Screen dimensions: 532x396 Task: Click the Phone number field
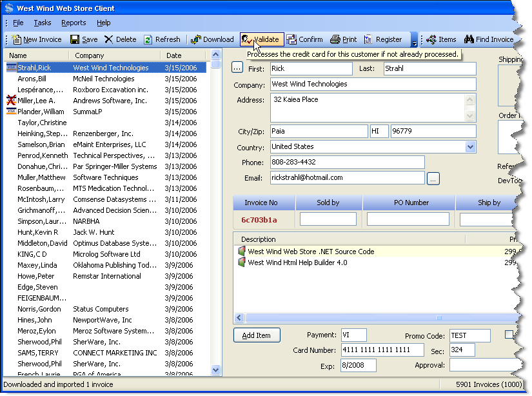click(x=348, y=162)
